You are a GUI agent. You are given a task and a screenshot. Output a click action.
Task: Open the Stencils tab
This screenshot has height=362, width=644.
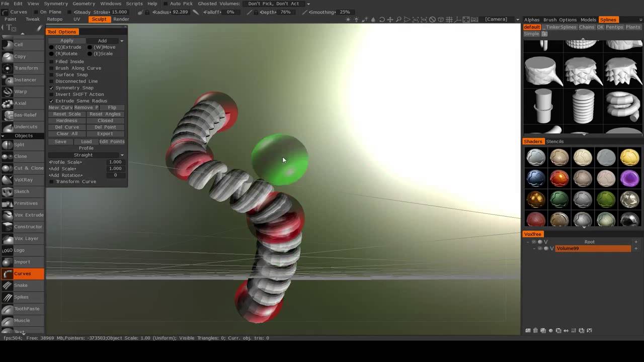point(555,141)
